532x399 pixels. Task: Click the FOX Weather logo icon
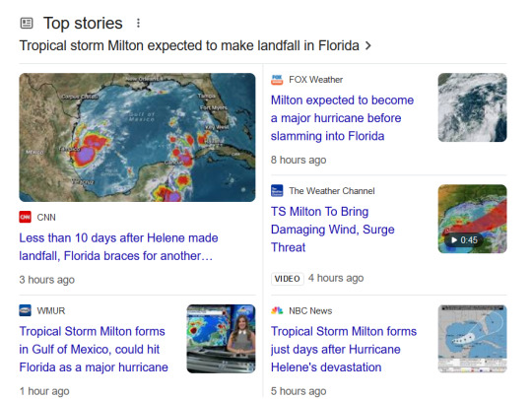[x=277, y=80]
